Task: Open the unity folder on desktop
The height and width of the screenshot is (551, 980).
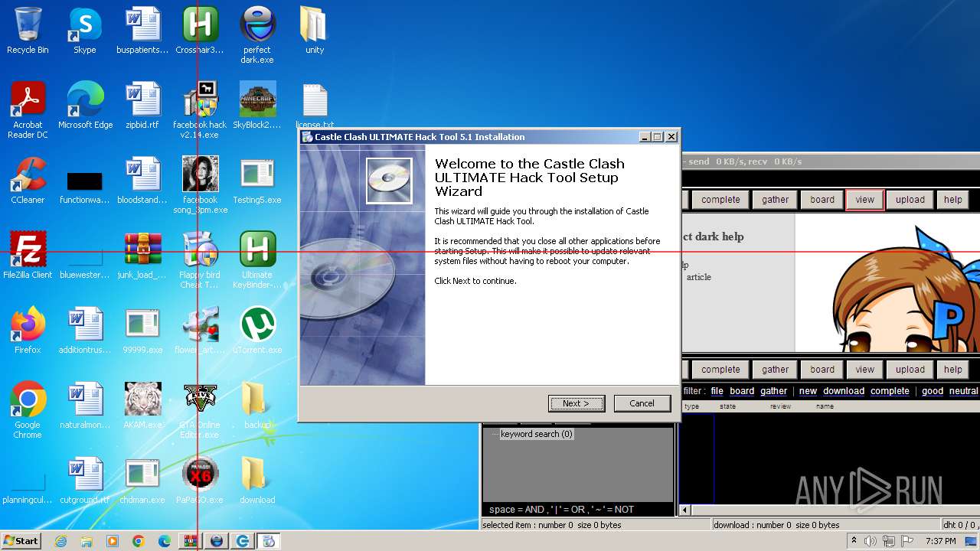Action: tap(315, 31)
